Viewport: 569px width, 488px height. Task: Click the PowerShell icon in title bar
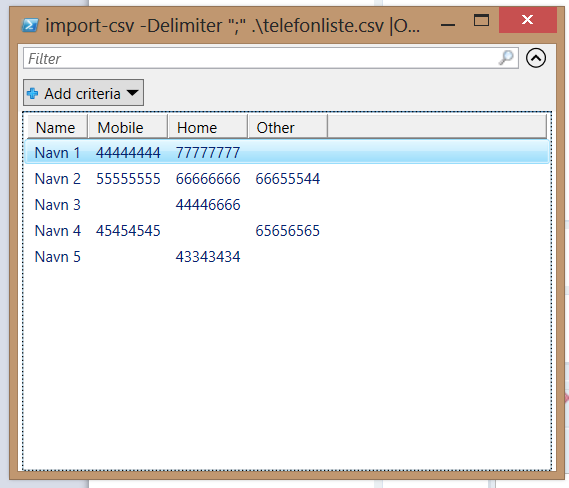[x=30, y=25]
